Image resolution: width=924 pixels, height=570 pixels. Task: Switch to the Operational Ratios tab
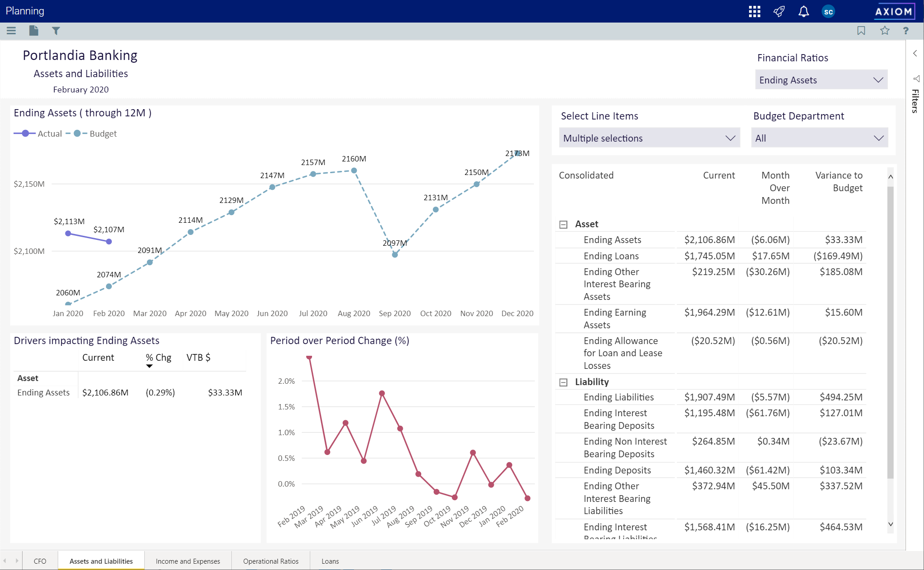pos(271,561)
